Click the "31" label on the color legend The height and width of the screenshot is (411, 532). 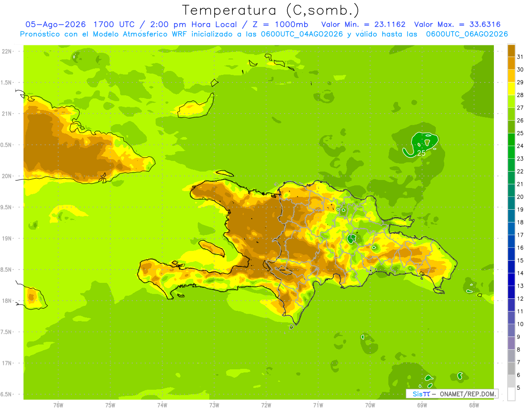[x=520, y=57]
